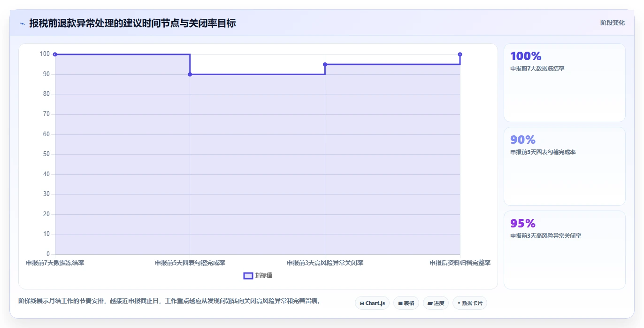
Task: Toggle the 指标值 legend item
Action: click(258, 275)
